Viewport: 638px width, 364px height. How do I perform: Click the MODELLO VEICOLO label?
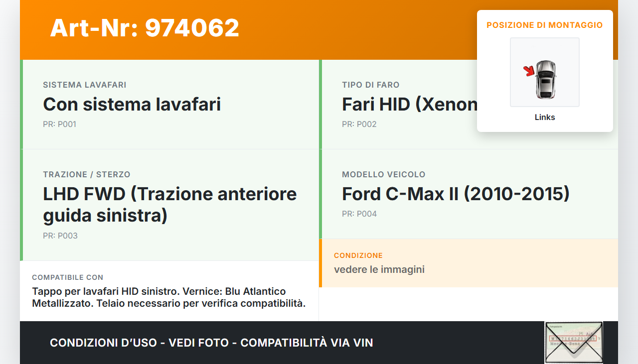[x=384, y=175]
